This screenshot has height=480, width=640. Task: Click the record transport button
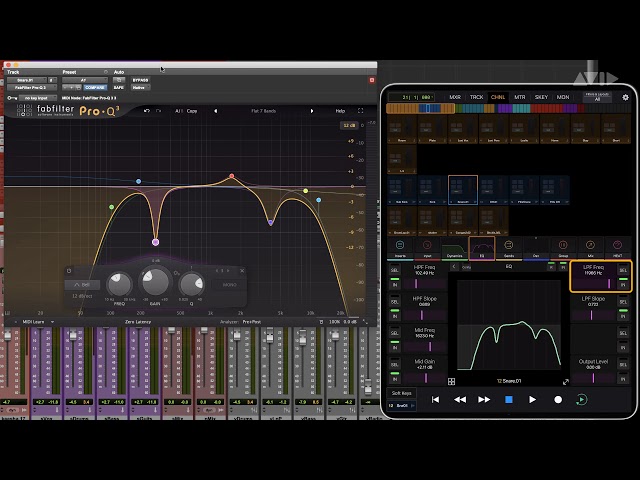pos(558,400)
